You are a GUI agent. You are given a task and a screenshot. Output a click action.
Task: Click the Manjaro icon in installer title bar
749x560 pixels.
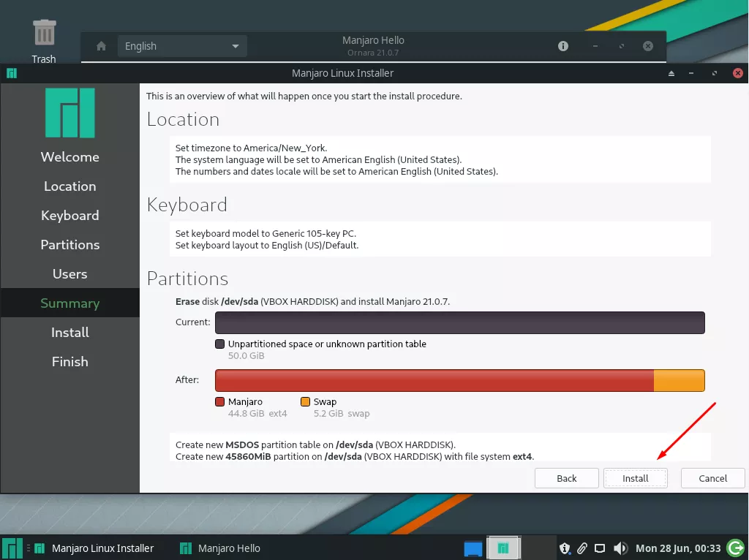pyautogui.click(x=12, y=73)
